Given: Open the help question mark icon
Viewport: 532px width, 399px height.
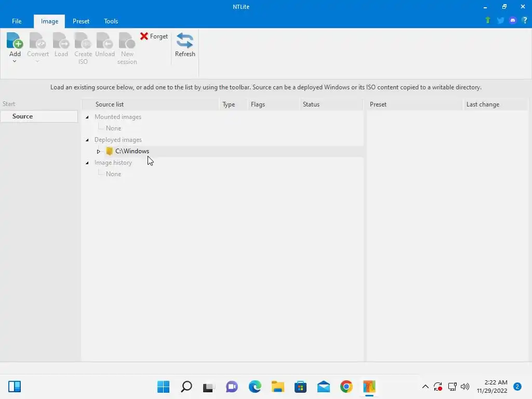Looking at the screenshot, I should (x=525, y=20).
